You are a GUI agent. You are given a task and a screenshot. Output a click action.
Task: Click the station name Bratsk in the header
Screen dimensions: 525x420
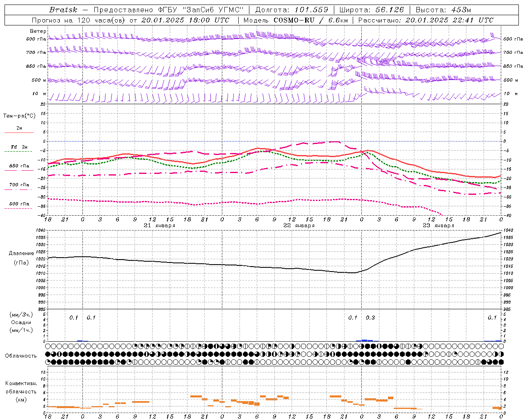tap(63, 10)
